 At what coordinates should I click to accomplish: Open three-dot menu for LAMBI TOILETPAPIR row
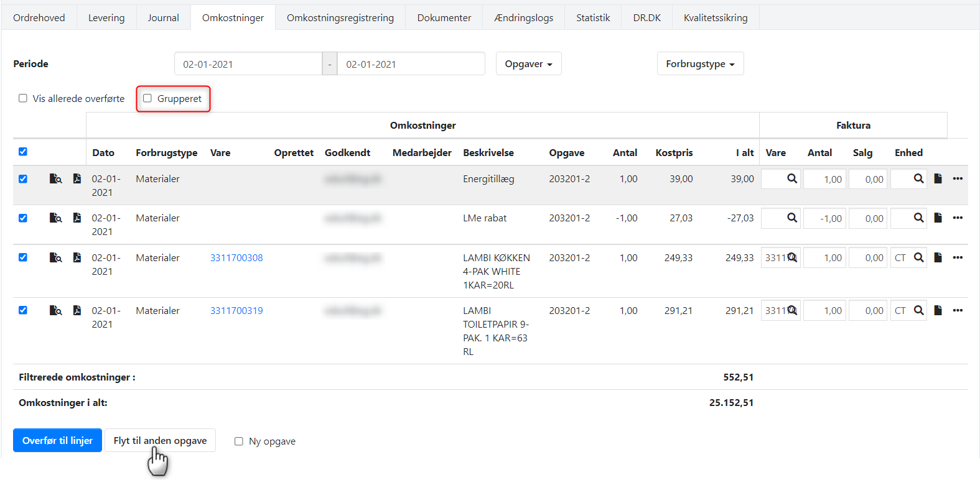(x=958, y=310)
